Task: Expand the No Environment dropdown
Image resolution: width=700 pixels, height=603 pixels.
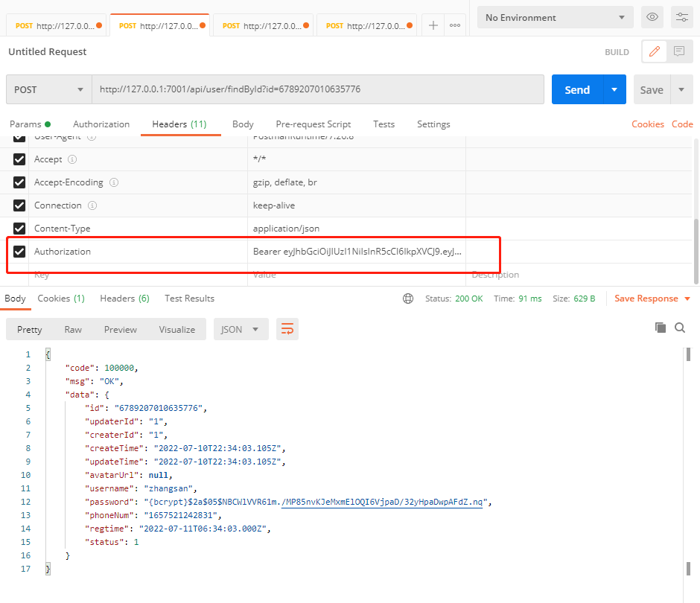Action: point(555,17)
